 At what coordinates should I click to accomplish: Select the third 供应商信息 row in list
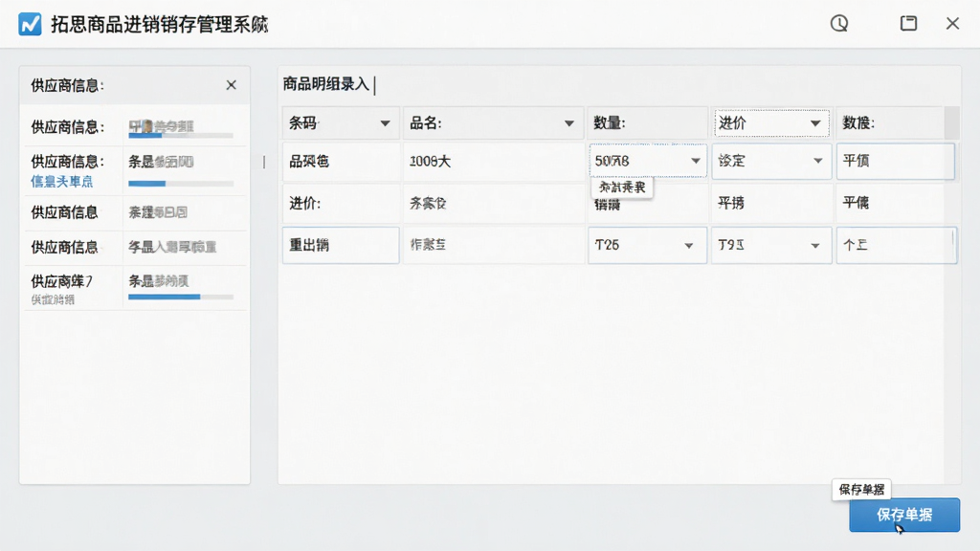[135, 212]
